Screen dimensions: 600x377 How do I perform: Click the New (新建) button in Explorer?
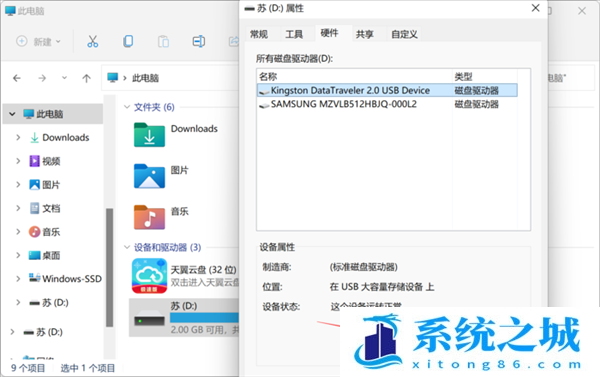coord(38,41)
